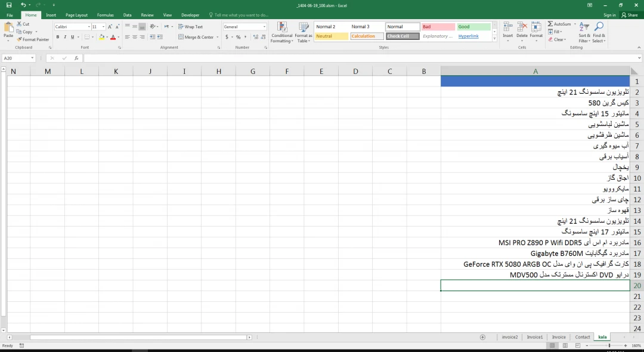Click Decrease Font Size icon
644x352 pixels.
pos(117,27)
